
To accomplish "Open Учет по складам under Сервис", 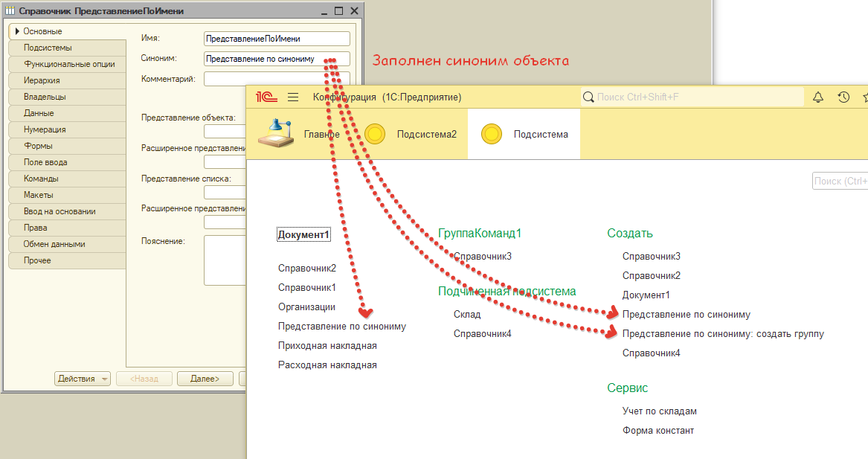I will pos(659,411).
